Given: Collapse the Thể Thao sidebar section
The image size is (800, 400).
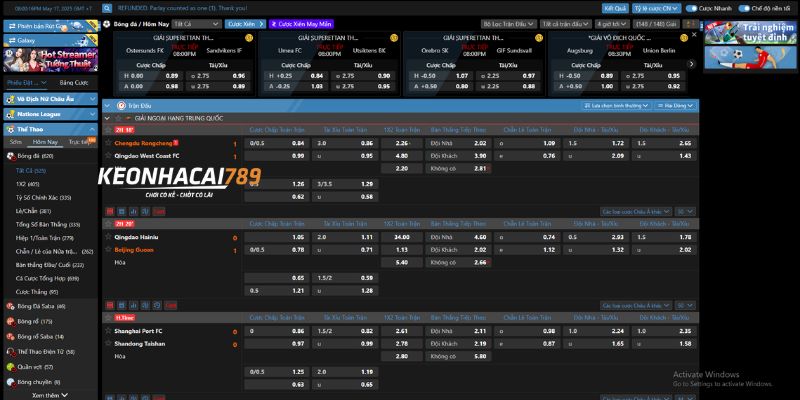Looking at the screenshot, I should (50, 129).
